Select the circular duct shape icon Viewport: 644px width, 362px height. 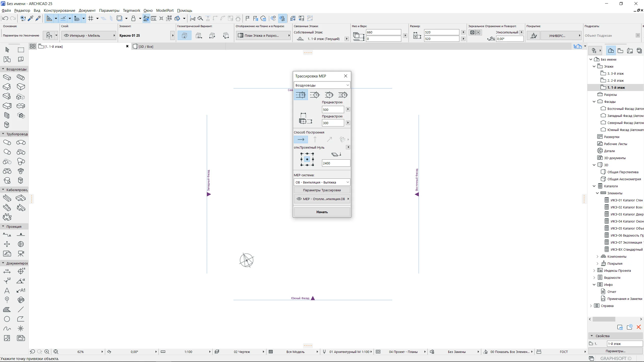[315, 95]
